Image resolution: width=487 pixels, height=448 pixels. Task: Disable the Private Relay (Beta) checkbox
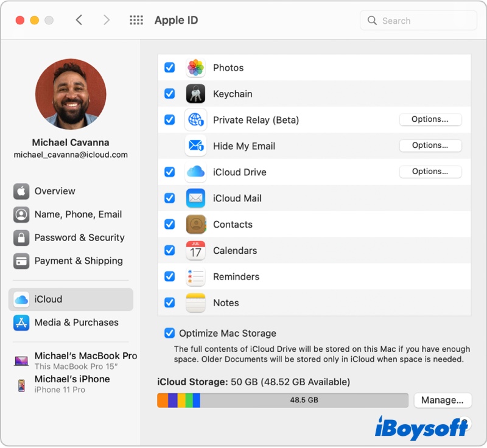[170, 119]
